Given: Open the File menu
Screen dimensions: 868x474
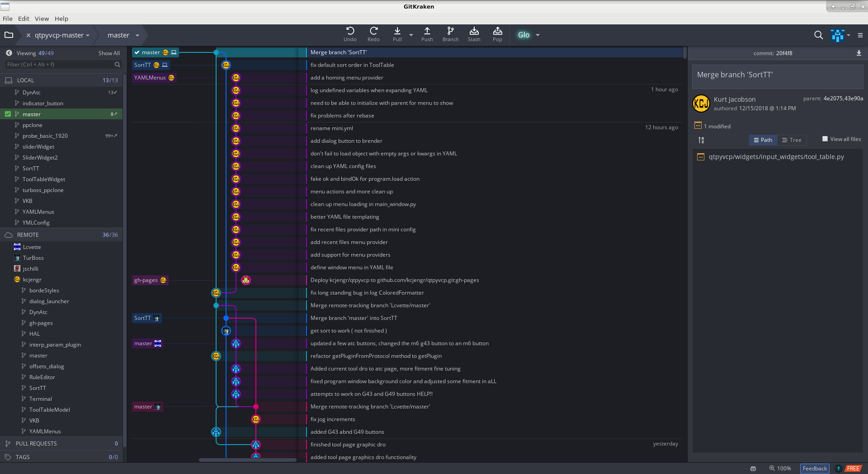Looking at the screenshot, I should (x=8, y=19).
